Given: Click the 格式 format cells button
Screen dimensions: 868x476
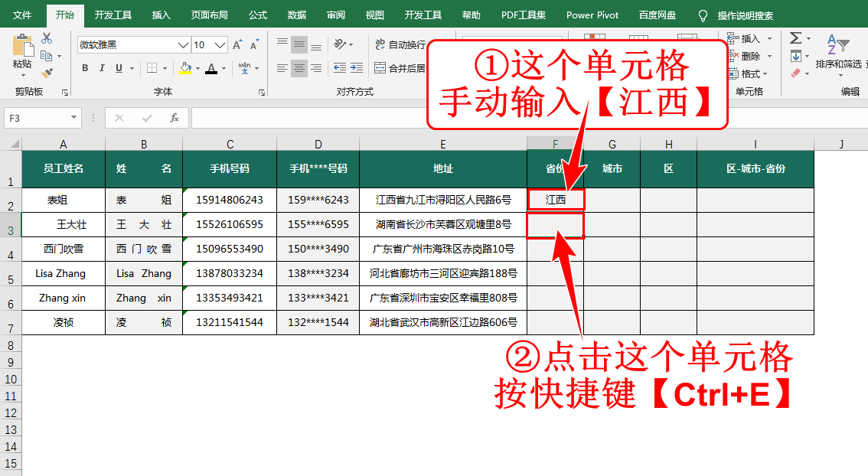Looking at the screenshot, I should click(750, 73).
